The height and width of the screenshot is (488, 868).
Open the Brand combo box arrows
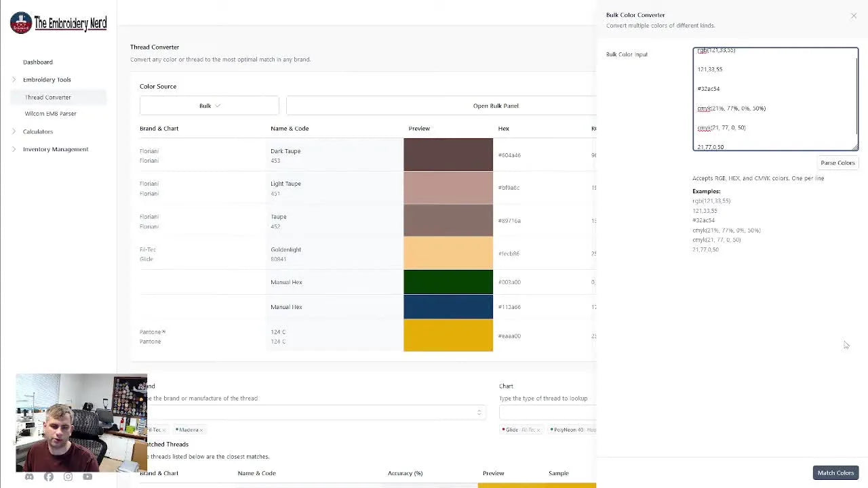click(479, 413)
